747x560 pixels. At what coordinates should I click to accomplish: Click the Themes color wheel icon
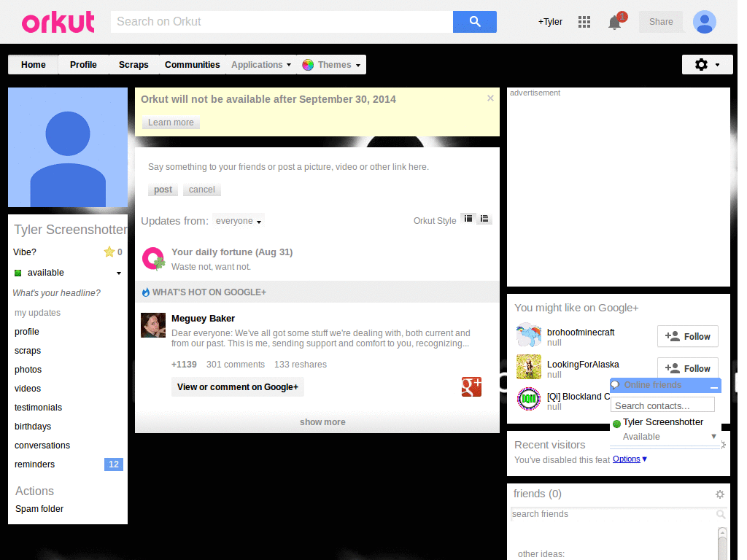click(x=308, y=65)
